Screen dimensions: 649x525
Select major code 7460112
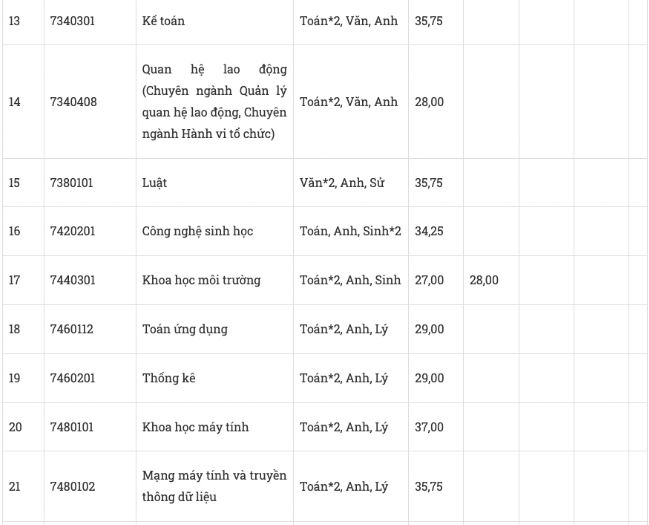pyautogui.click(x=72, y=329)
